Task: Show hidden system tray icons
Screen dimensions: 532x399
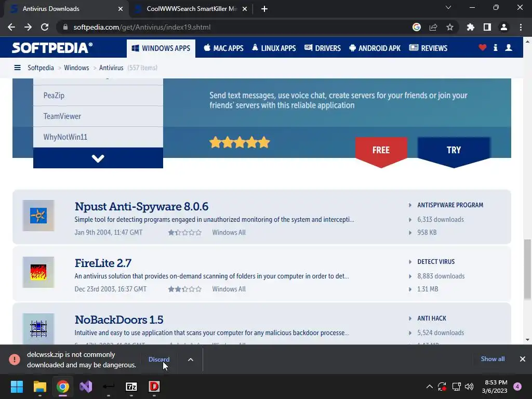Action: click(429, 387)
